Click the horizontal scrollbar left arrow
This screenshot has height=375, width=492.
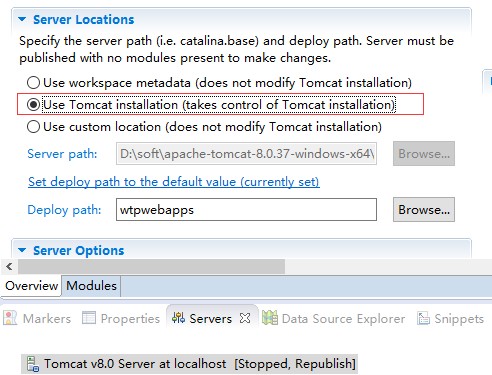click(x=9, y=266)
